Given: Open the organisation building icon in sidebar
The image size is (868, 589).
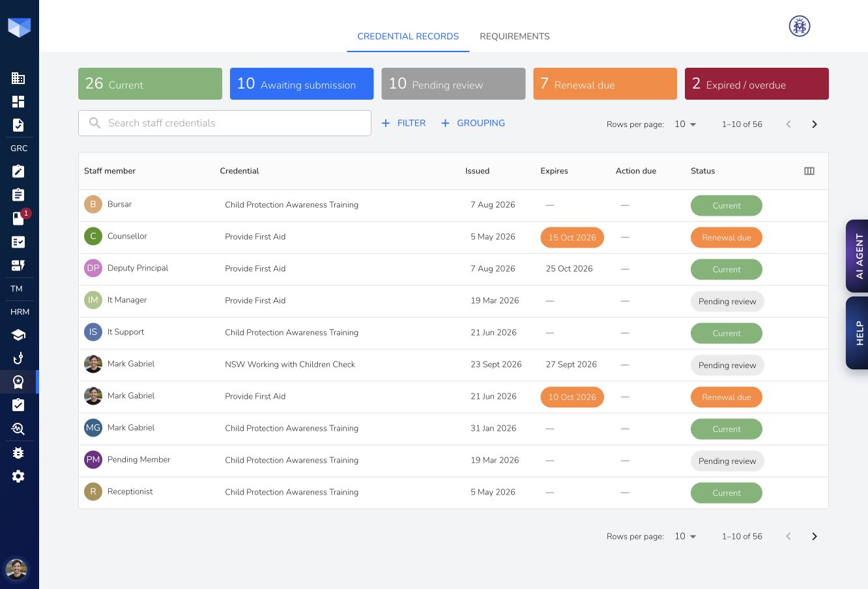Looking at the screenshot, I should [18, 78].
